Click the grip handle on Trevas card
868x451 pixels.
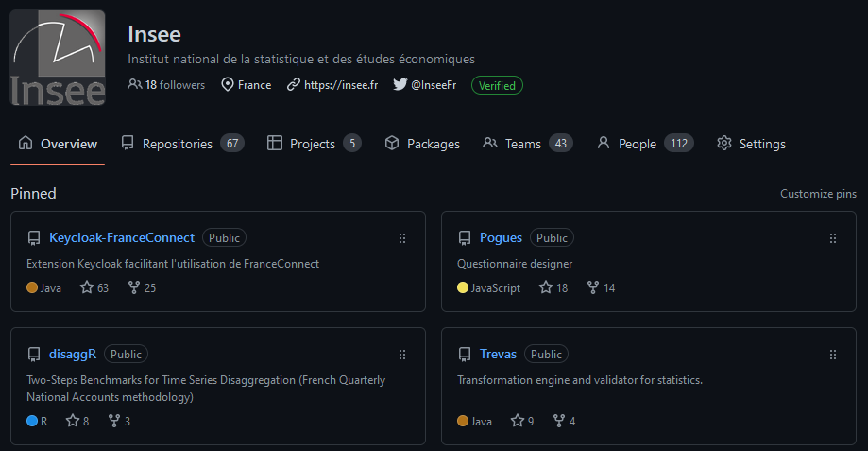click(833, 355)
